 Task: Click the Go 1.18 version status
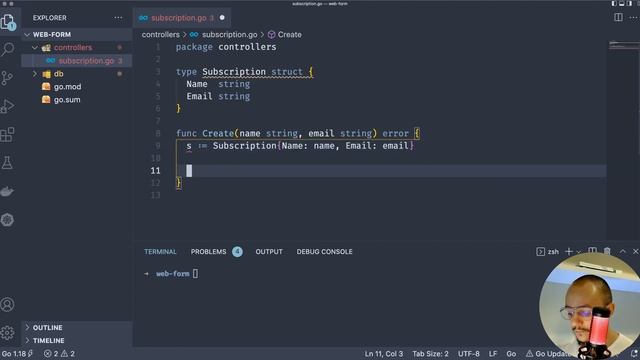coord(17,353)
